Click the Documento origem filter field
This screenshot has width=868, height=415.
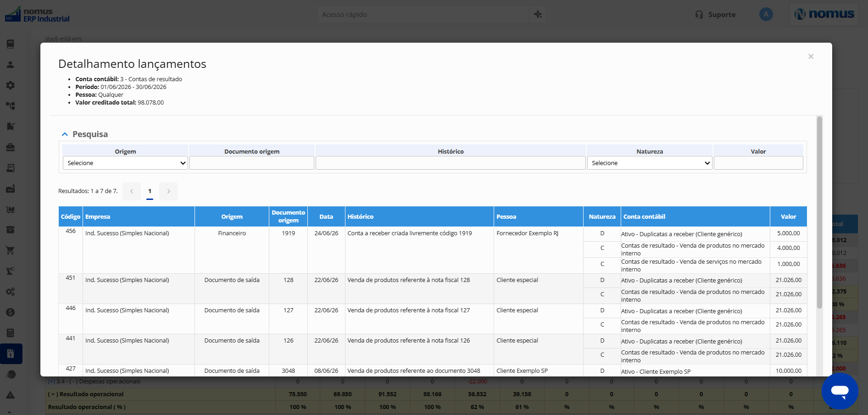point(252,163)
